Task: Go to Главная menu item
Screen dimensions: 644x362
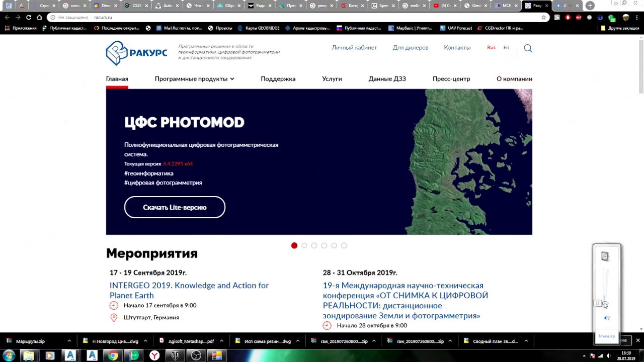Action: pos(117,79)
